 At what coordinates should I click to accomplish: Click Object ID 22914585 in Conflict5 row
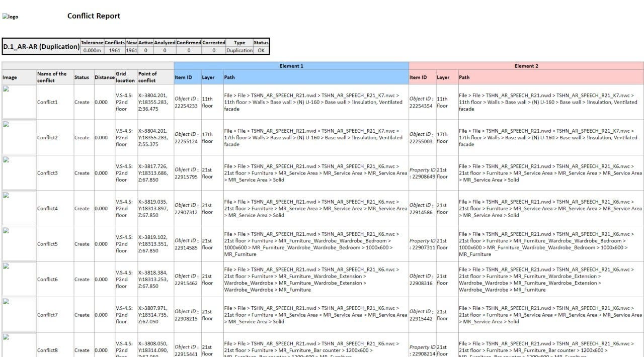[x=187, y=244]
